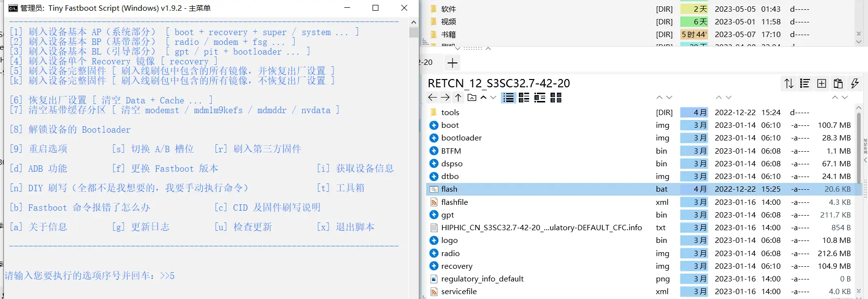868x299 pixels.
Task: Go up to the parent folder
Action: click(x=458, y=98)
